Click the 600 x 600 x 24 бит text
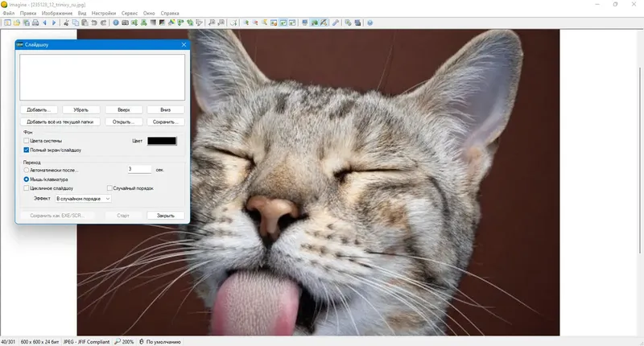644x346 pixels. click(x=39, y=341)
